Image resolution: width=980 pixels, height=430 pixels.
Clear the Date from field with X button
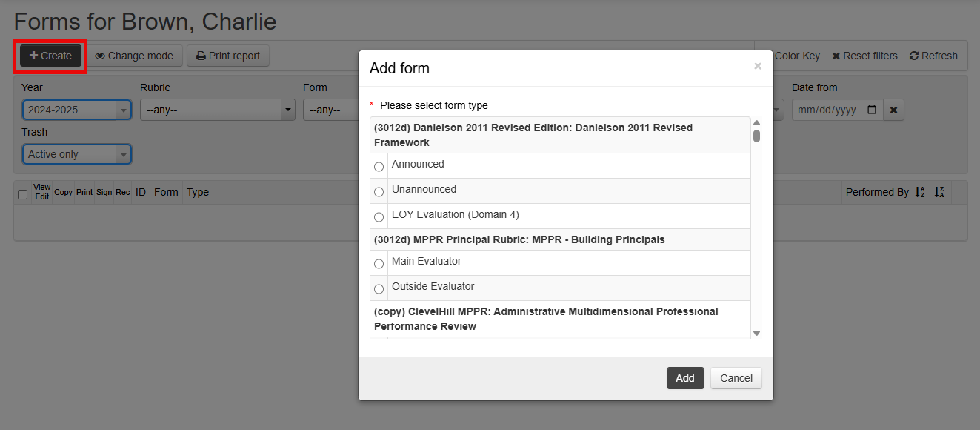[893, 110]
